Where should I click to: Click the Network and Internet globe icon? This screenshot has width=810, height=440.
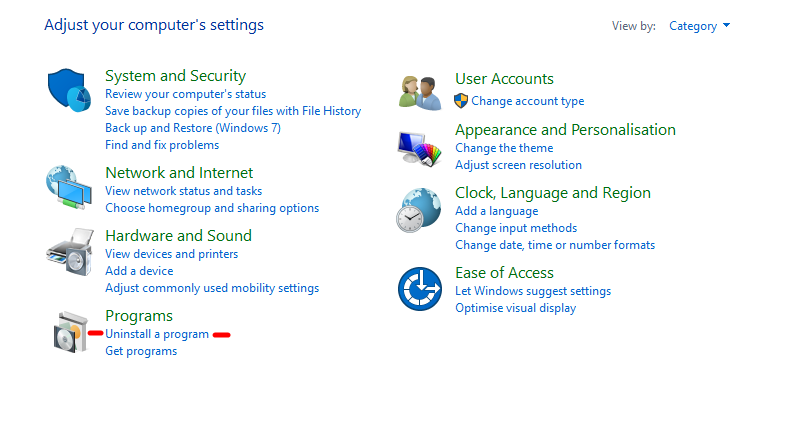[69, 187]
